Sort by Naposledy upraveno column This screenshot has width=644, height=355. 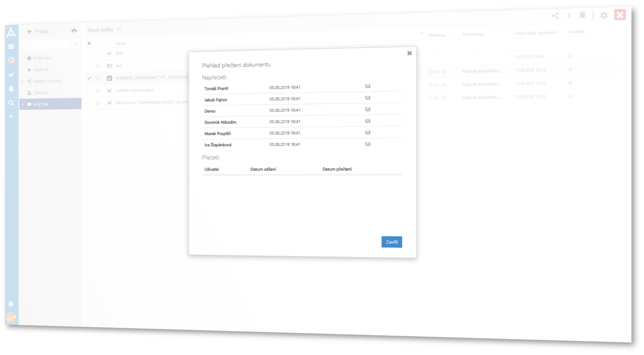pyautogui.click(x=536, y=33)
